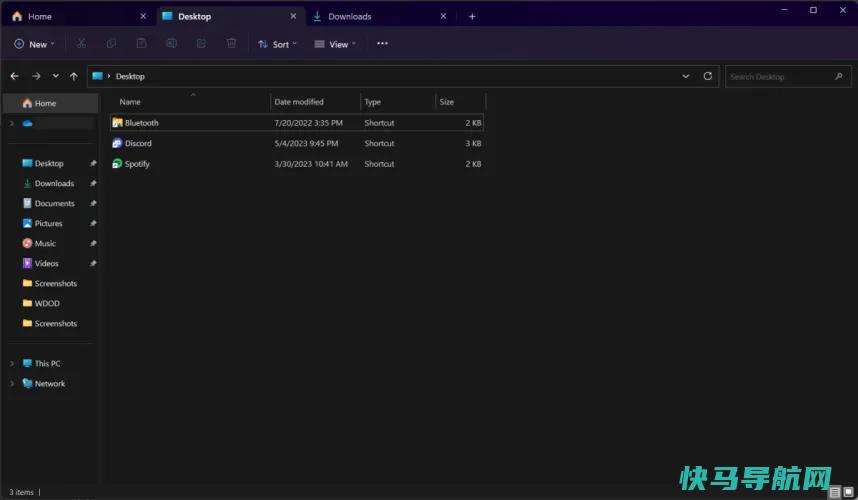Click the Share toolbar icon

(201, 43)
